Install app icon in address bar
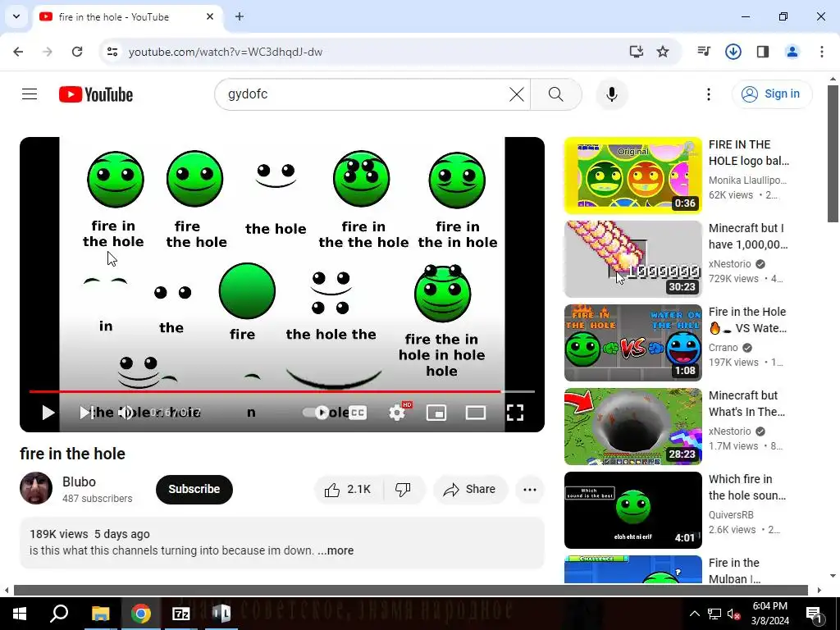This screenshot has width=840, height=630. pyautogui.click(x=636, y=52)
